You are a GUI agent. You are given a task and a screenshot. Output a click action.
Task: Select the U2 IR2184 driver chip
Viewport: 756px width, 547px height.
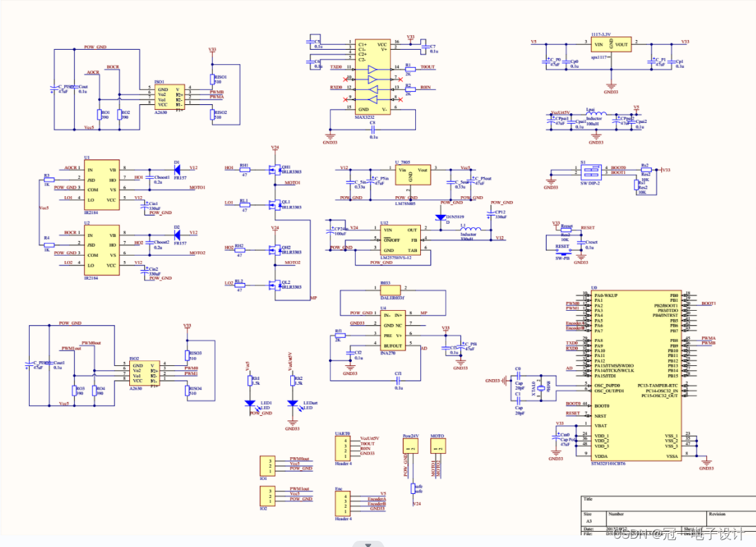tap(102, 250)
